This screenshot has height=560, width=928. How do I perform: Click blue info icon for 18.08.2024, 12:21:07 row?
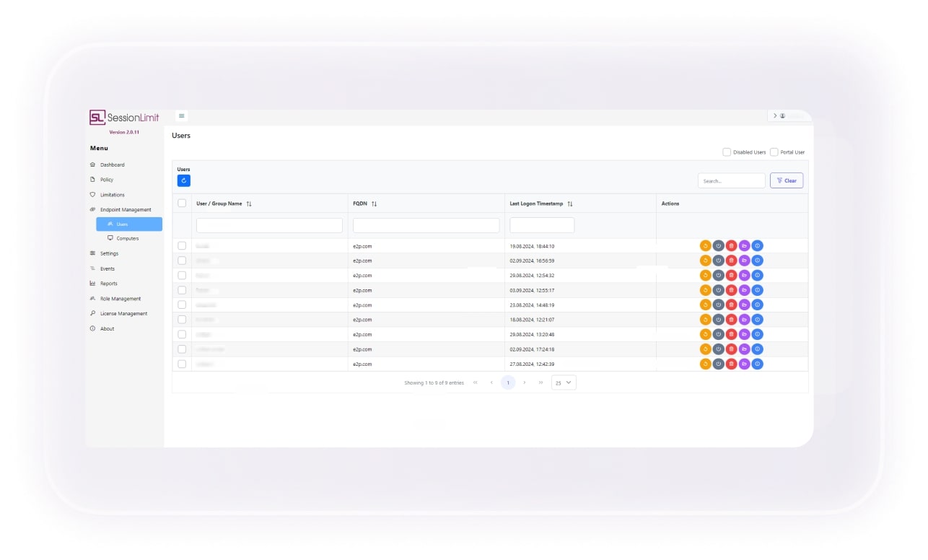(x=757, y=320)
